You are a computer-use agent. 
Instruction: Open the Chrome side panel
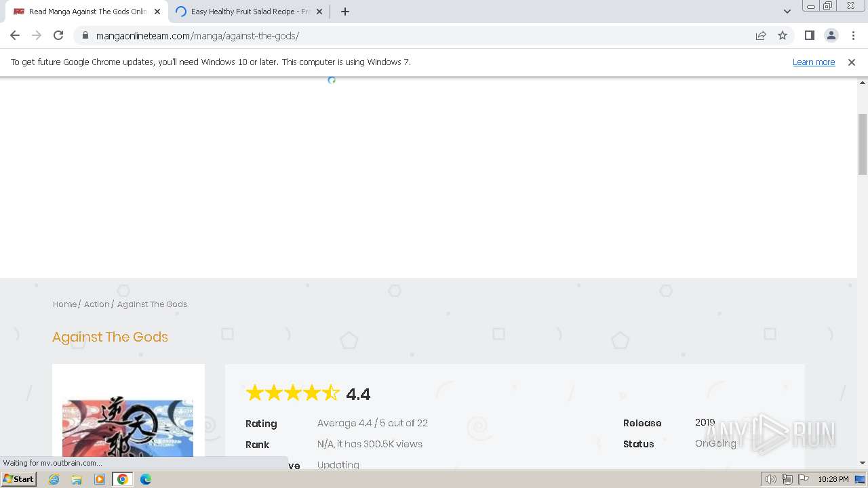pyautogui.click(x=809, y=35)
